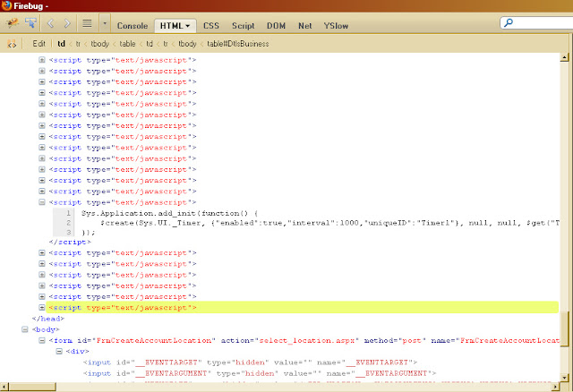
Task: Open the small toolbar dropdown arrow
Action: point(105,24)
